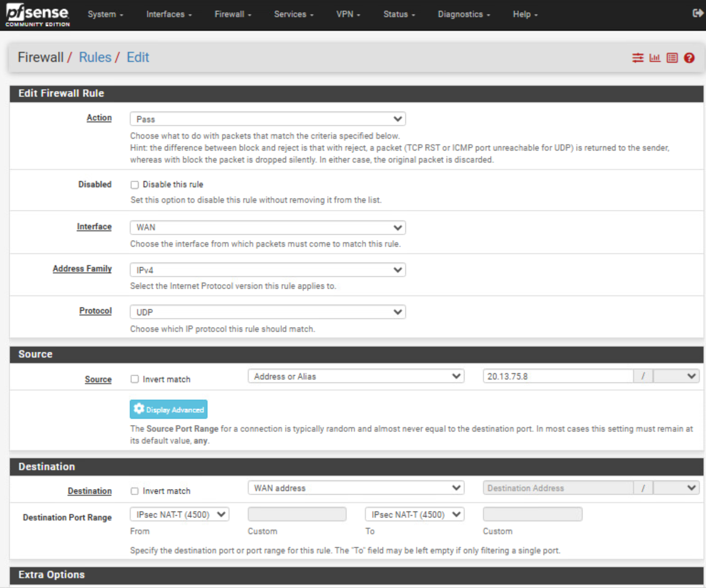Viewport: 706px width, 588px height.
Task: Check Invert match for Source
Action: tap(134, 379)
